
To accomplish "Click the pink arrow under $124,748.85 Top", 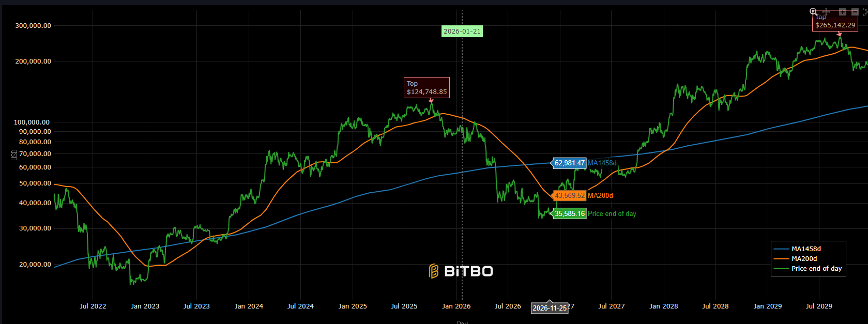I will (x=431, y=101).
